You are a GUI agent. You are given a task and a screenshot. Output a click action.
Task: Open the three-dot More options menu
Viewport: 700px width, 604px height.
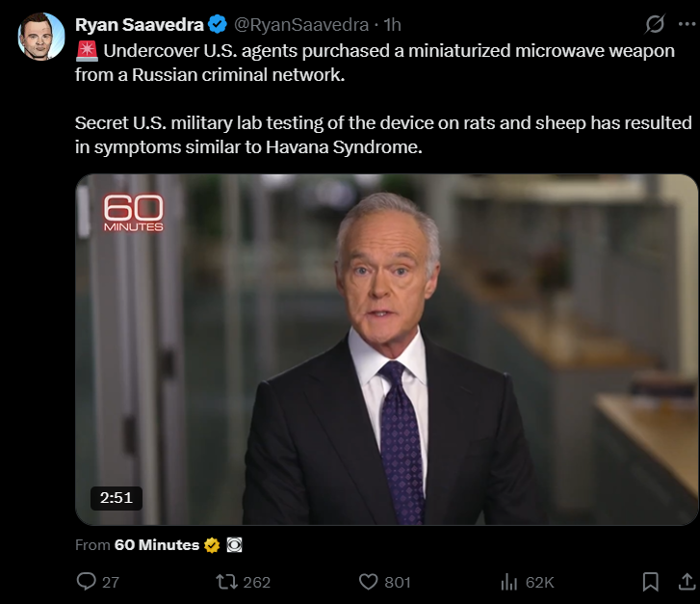[x=687, y=24]
